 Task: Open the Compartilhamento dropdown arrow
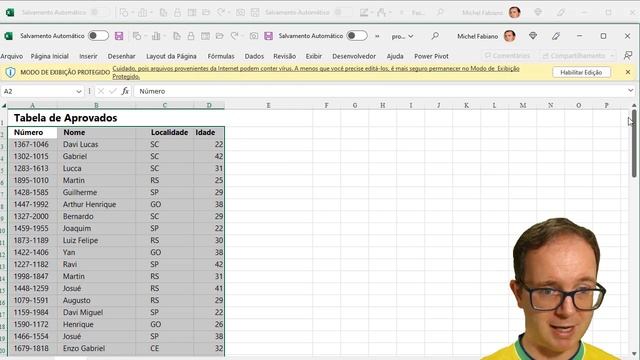pyautogui.click(x=612, y=56)
